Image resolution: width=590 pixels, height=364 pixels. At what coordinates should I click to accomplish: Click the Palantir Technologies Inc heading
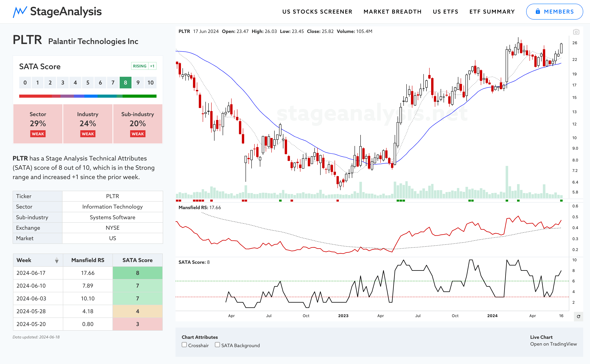click(x=93, y=41)
